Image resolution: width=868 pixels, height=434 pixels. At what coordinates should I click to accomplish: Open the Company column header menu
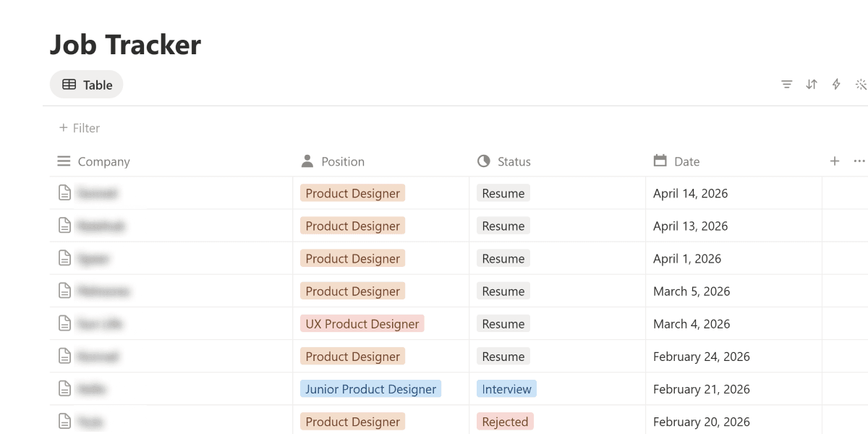coord(103,162)
